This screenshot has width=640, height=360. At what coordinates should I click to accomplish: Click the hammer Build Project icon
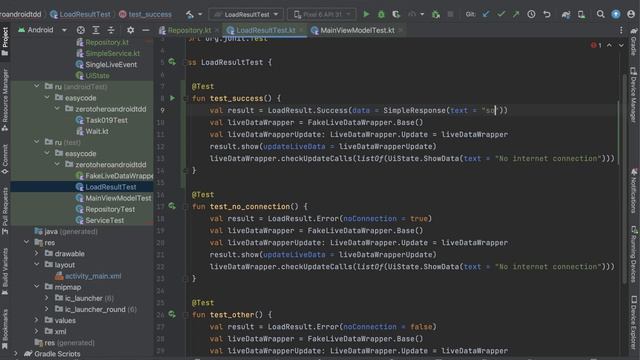190,15
